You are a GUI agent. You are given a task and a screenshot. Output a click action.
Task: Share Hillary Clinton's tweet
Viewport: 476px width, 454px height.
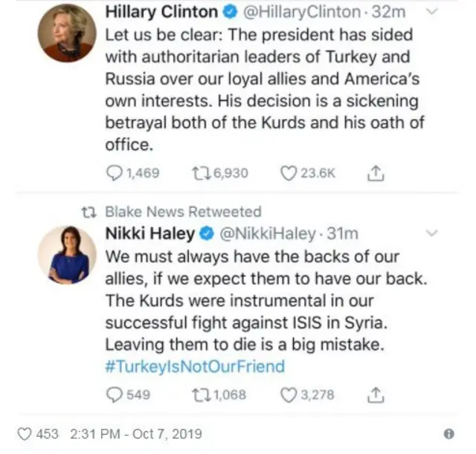coord(376,173)
